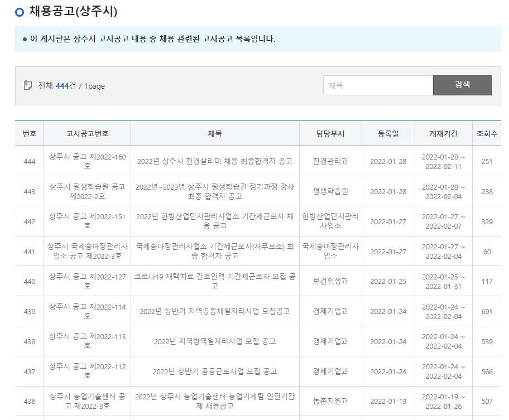This screenshot has height=420, width=509.
Task: Click the 검색 search button
Action: click(x=462, y=85)
